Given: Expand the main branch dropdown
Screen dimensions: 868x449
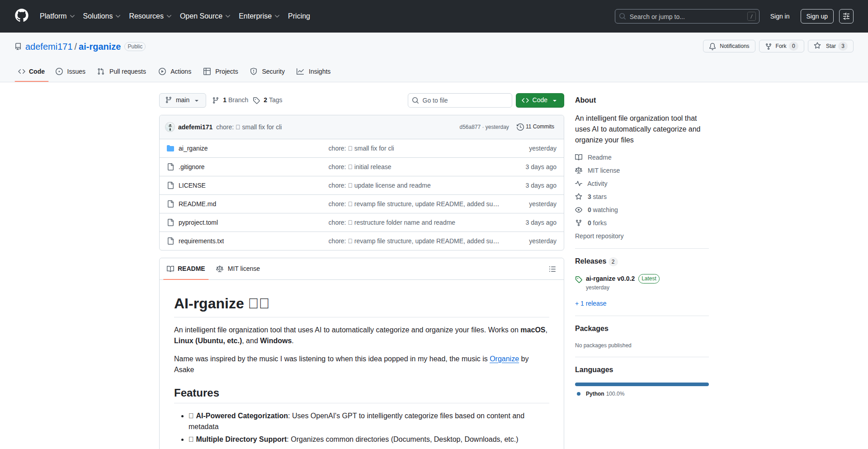Looking at the screenshot, I should (182, 100).
